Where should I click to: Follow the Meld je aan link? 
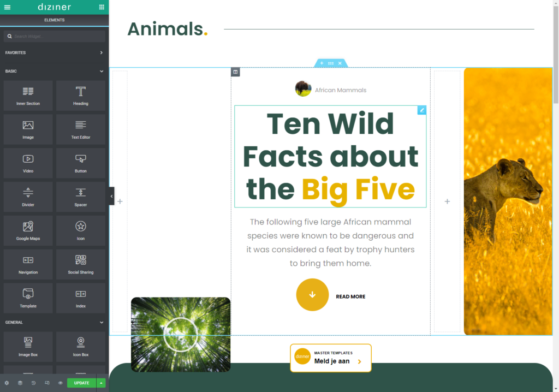[331, 358]
